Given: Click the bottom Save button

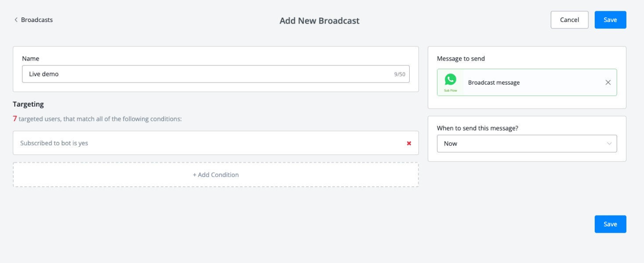Looking at the screenshot, I should pyautogui.click(x=610, y=224).
